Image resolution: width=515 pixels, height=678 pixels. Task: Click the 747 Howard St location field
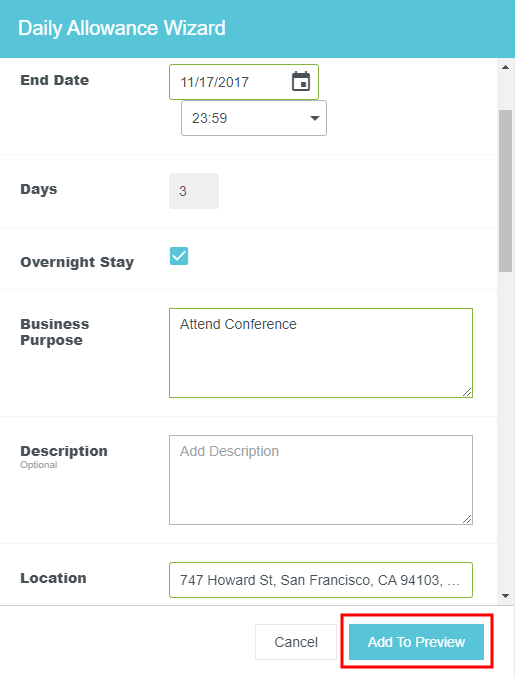tap(321, 580)
